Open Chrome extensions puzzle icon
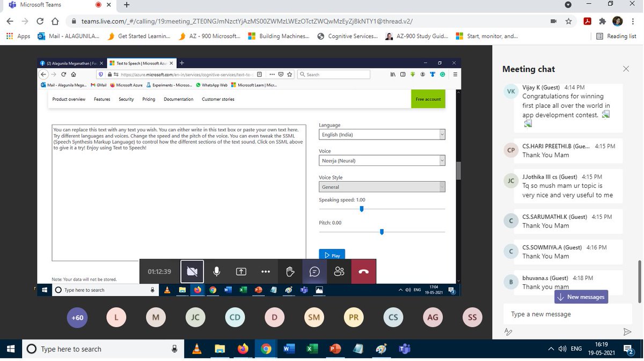 point(602,21)
